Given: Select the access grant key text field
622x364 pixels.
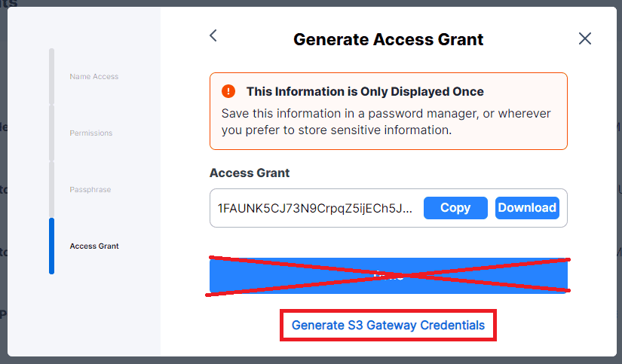Looking at the screenshot, I should (x=315, y=208).
